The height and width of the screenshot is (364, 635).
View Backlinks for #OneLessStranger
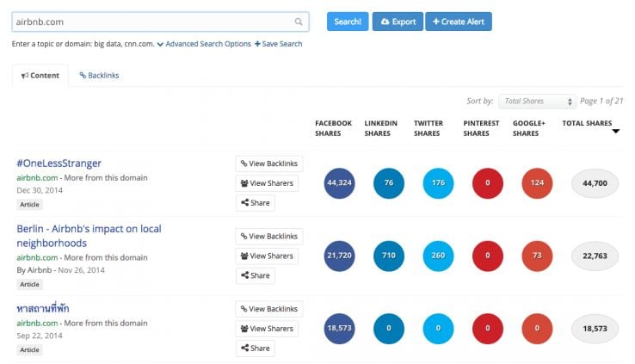268,163
